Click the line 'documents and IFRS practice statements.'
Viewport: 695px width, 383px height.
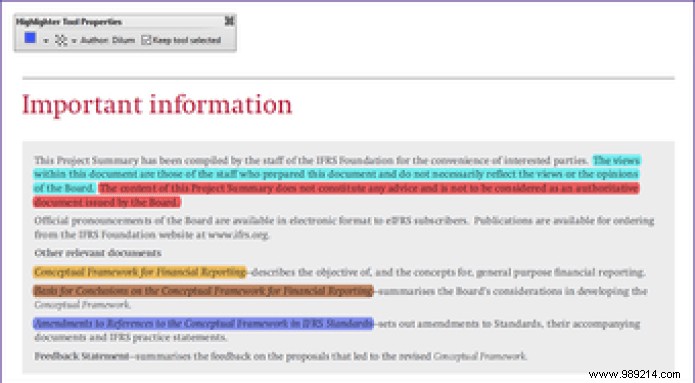(x=131, y=337)
